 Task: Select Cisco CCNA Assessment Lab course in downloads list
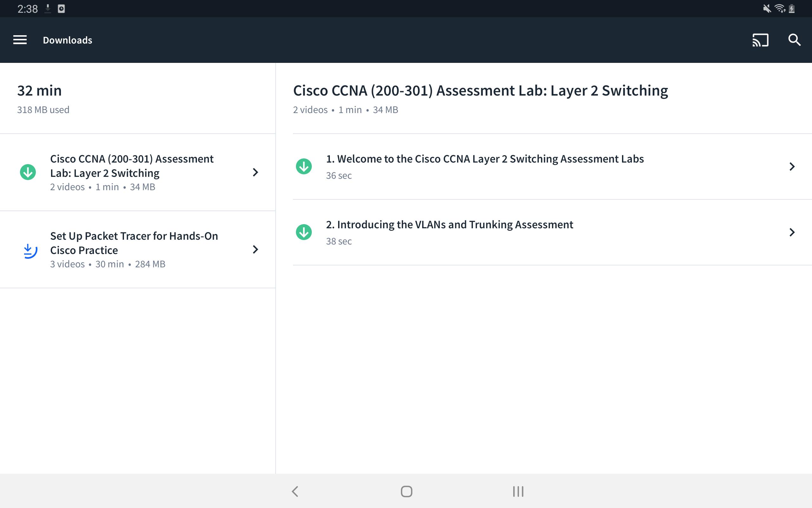pos(138,172)
